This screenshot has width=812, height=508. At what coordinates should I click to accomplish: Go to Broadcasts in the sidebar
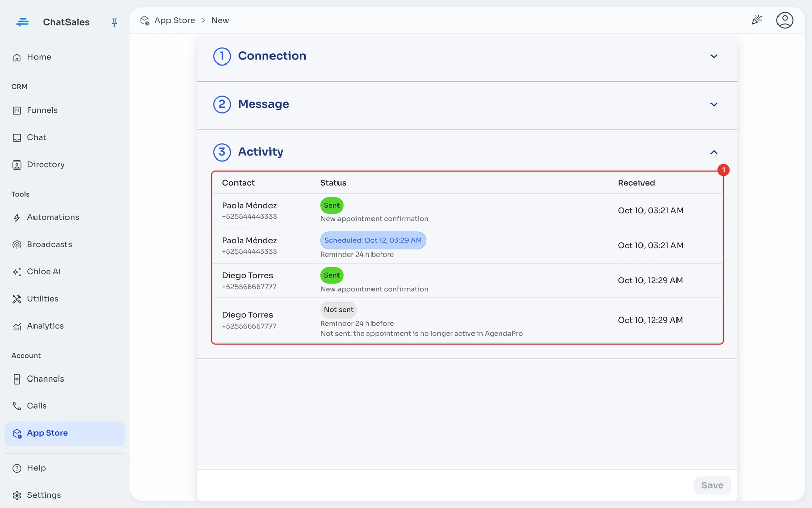tap(64, 245)
